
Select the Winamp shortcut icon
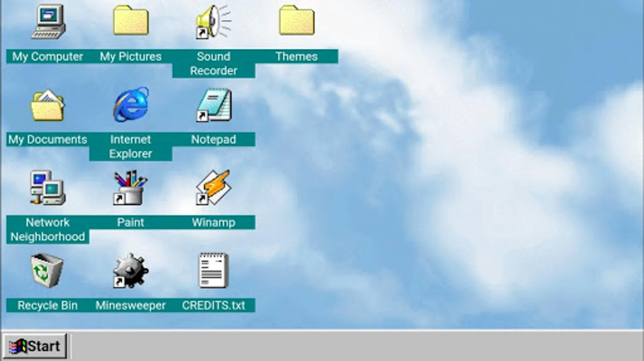pyautogui.click(x=214, y=187)
